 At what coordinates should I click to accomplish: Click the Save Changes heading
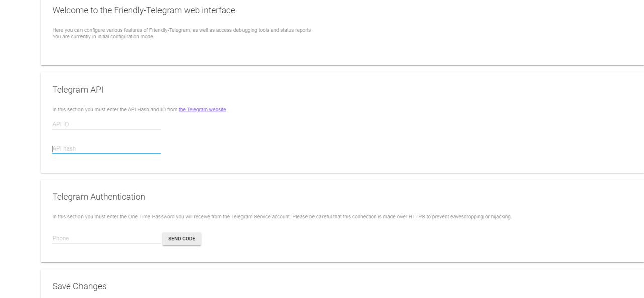(79, 286)
